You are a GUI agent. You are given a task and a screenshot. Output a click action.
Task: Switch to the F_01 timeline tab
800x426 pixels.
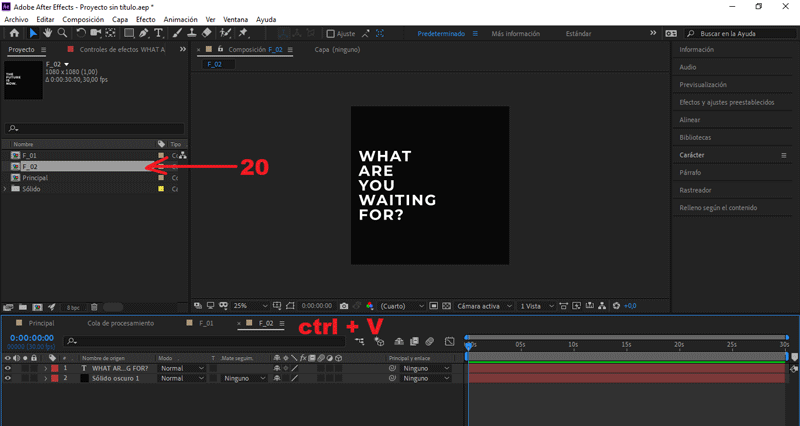[206, 323]
